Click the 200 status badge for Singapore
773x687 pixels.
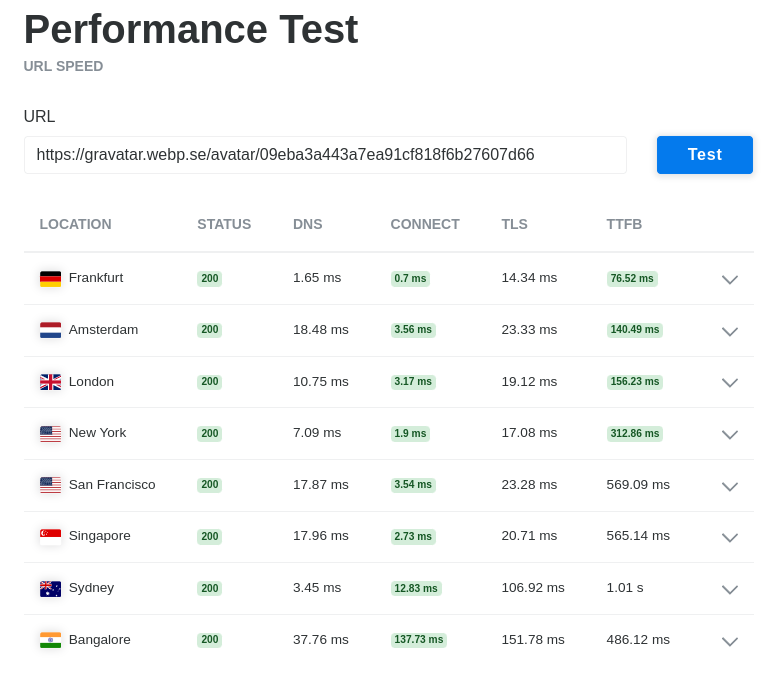pos(210,536)
